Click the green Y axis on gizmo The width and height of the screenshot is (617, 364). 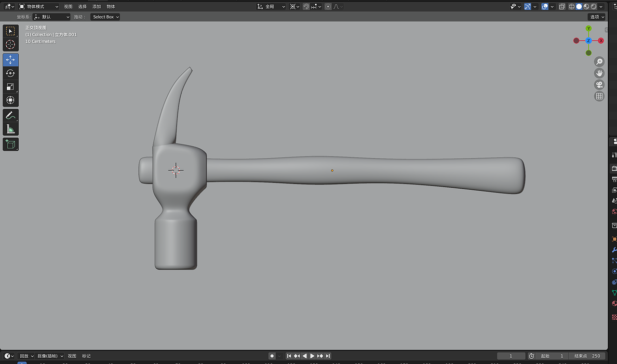tap(589, 29)
